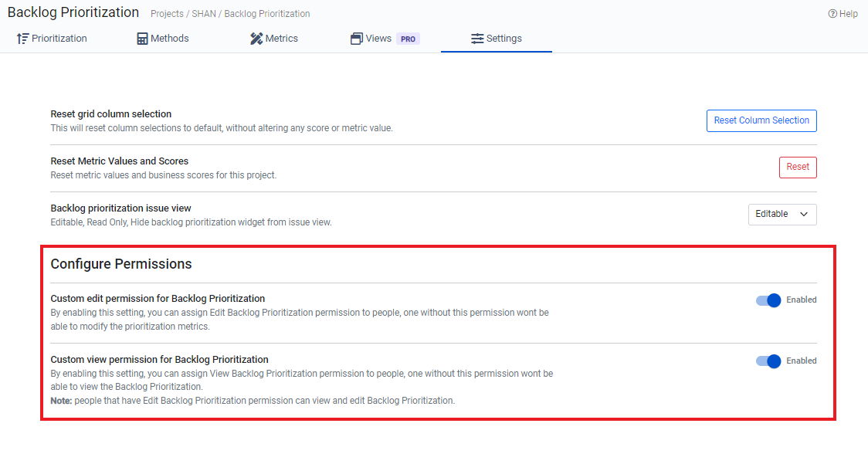Click the Views windows icon

[x=357, y=39]
